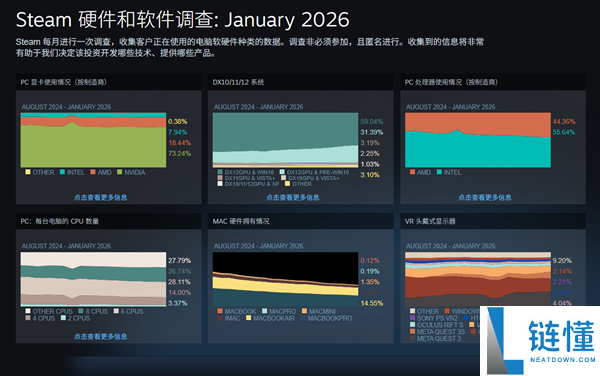Click the 3.10% value in DX panel
Viewport: 600px width, 376px height.
370,175
